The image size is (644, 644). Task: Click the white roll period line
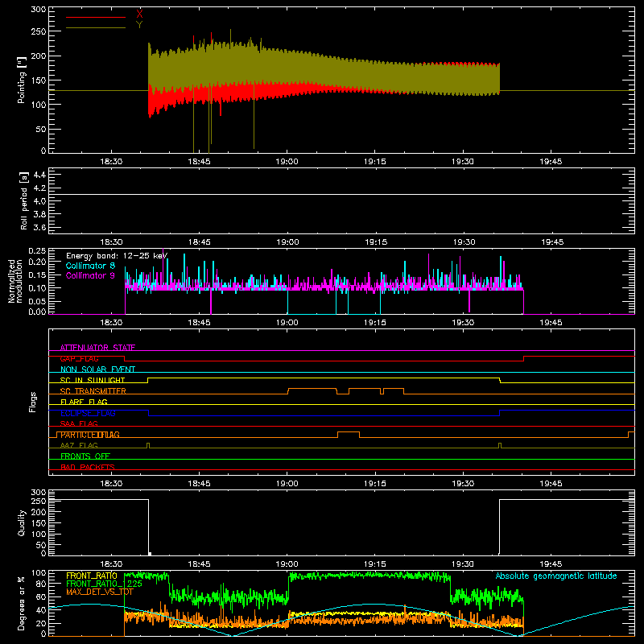[x=341, y=194]
